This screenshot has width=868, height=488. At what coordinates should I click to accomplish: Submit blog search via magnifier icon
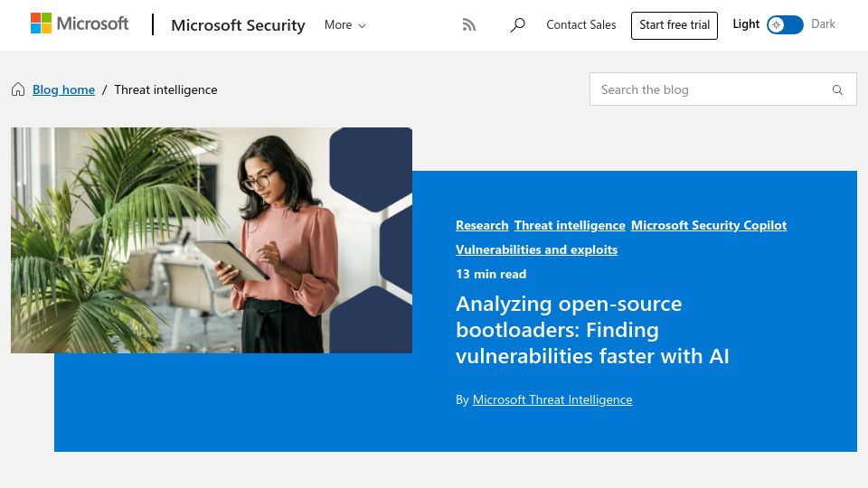(837, 89)
